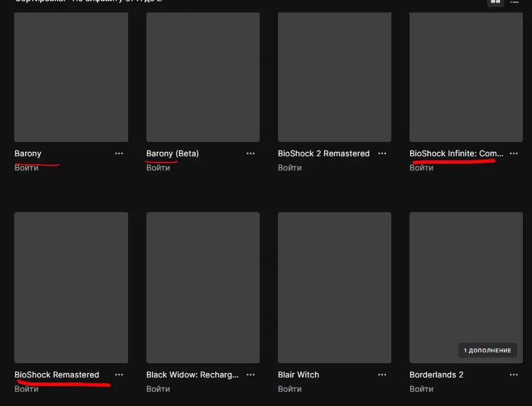Click 'Войти' under Black Widow: Recharged
The image size is (532, 406).
pyautogui.click(x=158, y=389)
